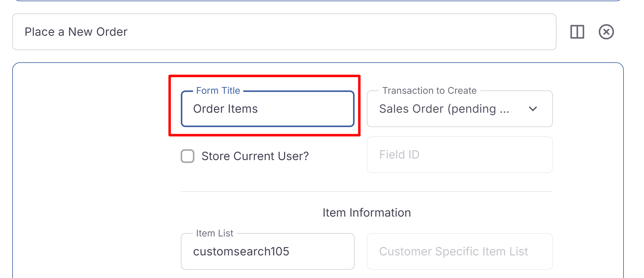Enable the Store Current User checkbox
This screenshot has width=644, height=278.
coord(188,156)
